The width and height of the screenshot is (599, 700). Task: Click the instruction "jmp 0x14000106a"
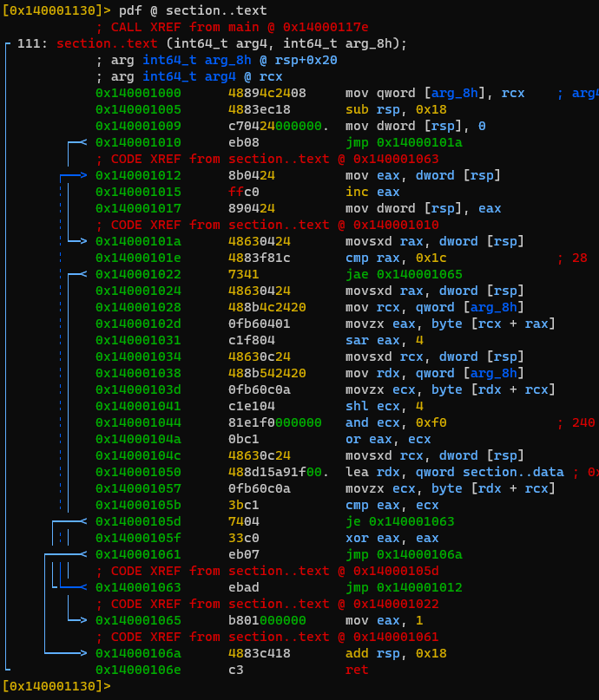pyautogui.click(x=404, y=554)
